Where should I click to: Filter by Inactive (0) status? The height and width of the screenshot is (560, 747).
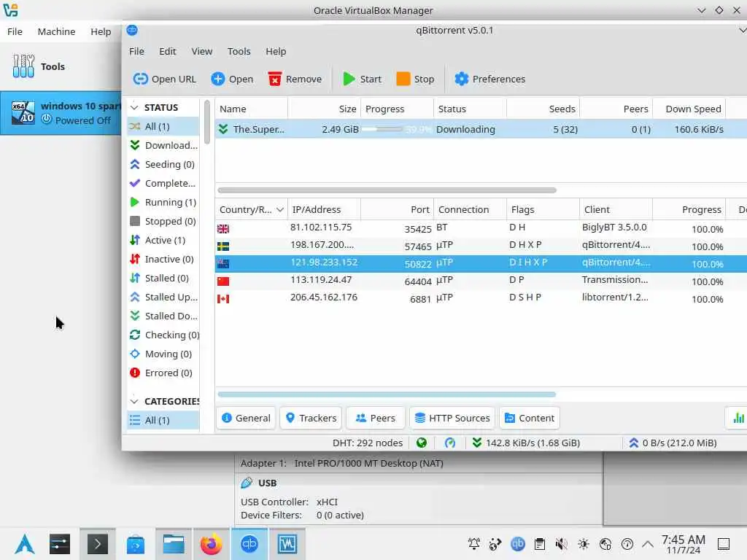[x=163, y=259]
